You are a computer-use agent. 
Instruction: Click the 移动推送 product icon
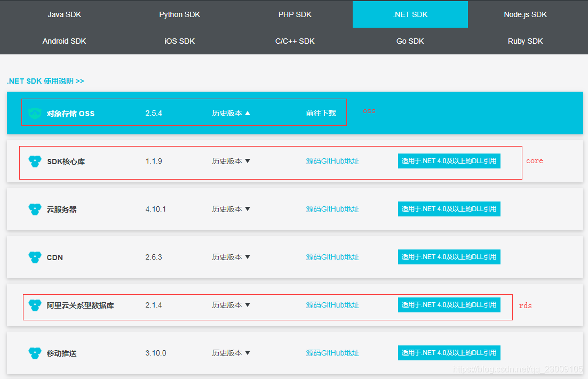click(35, 353)
